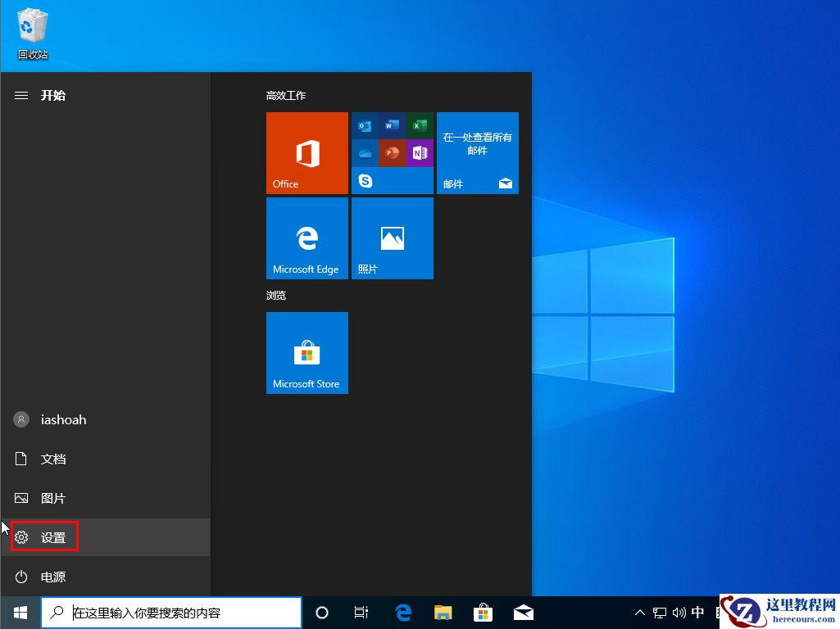Click the Start button on the taskbar
The height and width of the screenshot is (629, 840).
(x=20, y=612)
